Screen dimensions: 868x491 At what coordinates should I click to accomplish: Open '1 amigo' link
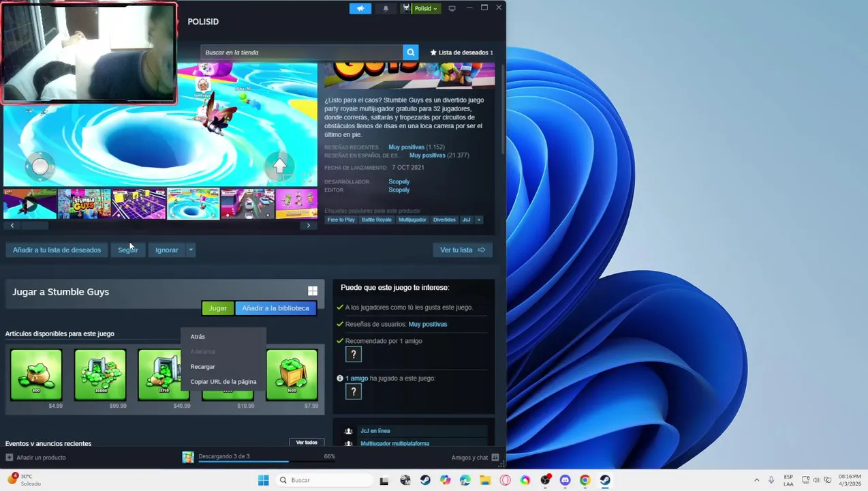pyautogui.click(x=356, y=378)
